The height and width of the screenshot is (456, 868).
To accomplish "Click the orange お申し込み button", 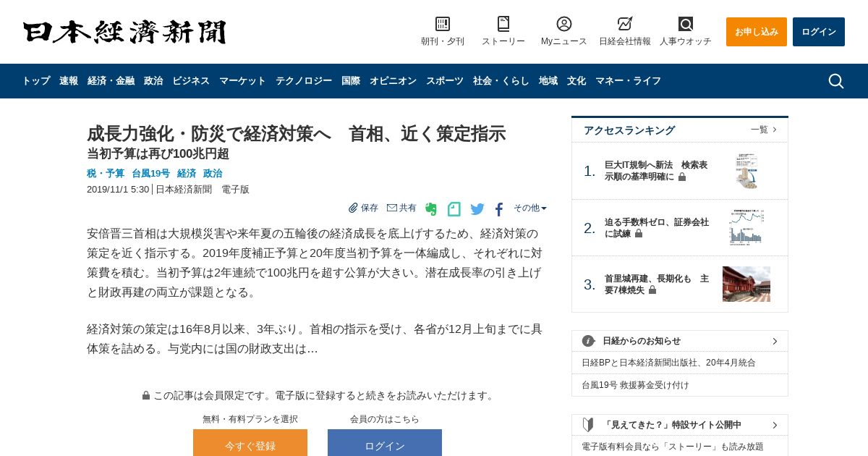I will (757, 32).
